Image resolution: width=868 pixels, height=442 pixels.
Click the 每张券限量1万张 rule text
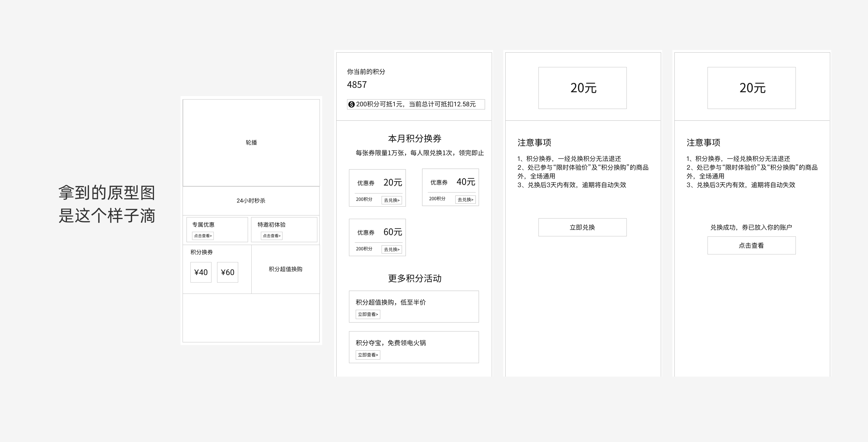pyautogui.click(x=420, y=153)
